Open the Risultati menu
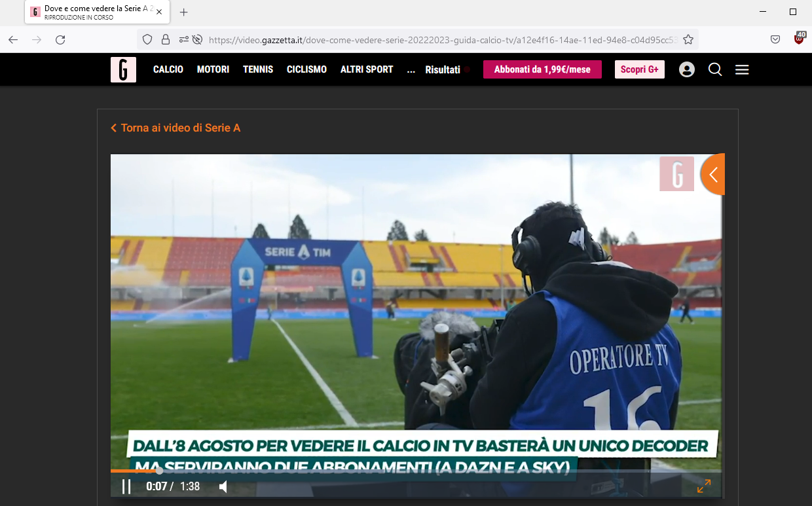Screen dimensions: 812x506 coord(443,69)
